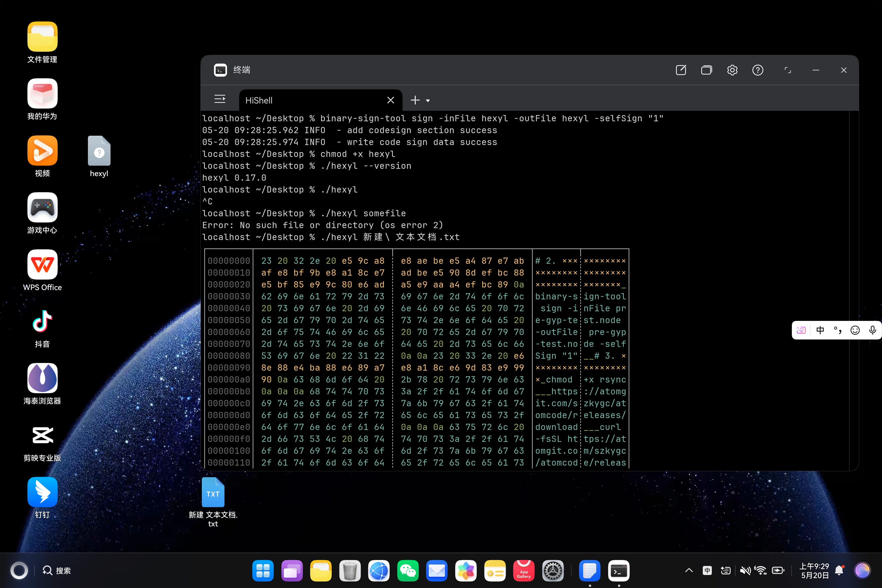Open WeChat in the dock
Image resolution: width=882 pixels, height=588 pixels.
point(408,571)
